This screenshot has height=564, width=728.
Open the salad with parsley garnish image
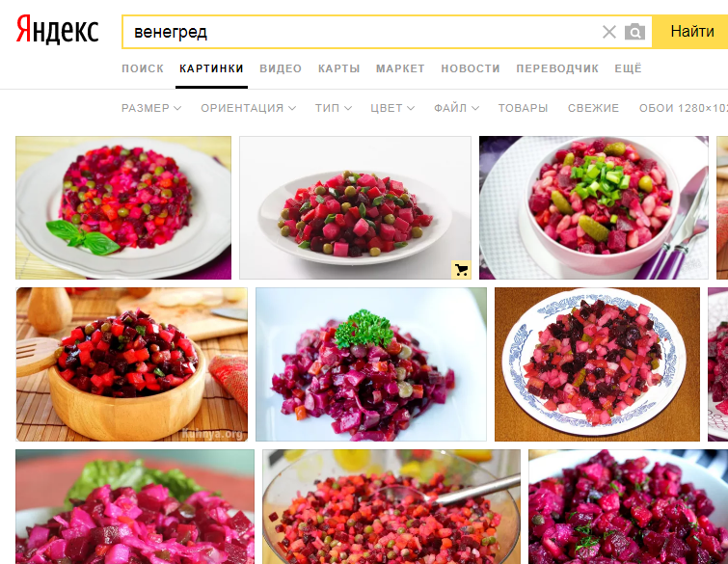371,364
